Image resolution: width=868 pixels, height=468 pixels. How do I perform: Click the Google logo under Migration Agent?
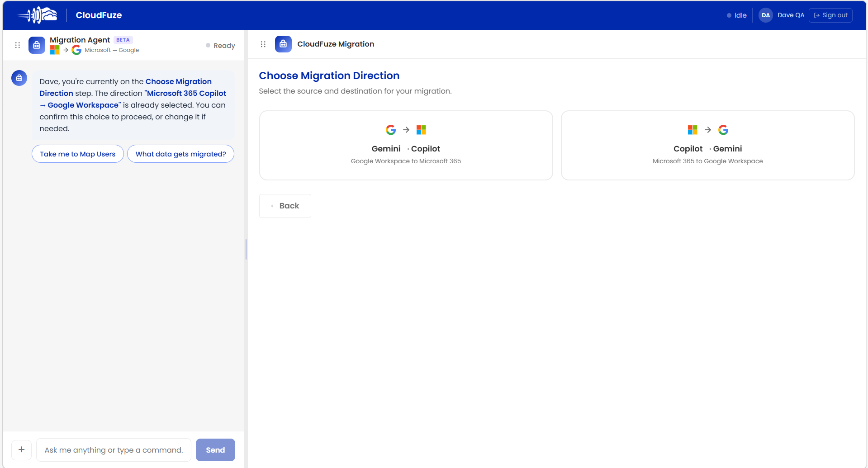(76, 50)
